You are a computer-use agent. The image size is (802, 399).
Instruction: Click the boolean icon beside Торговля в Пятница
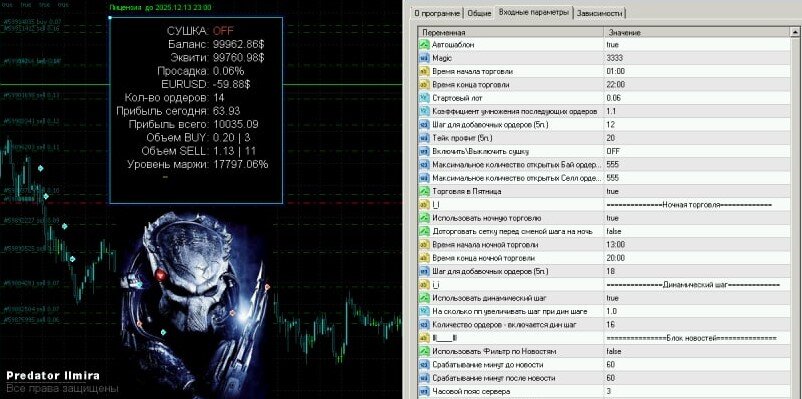[x=424, y=191]
